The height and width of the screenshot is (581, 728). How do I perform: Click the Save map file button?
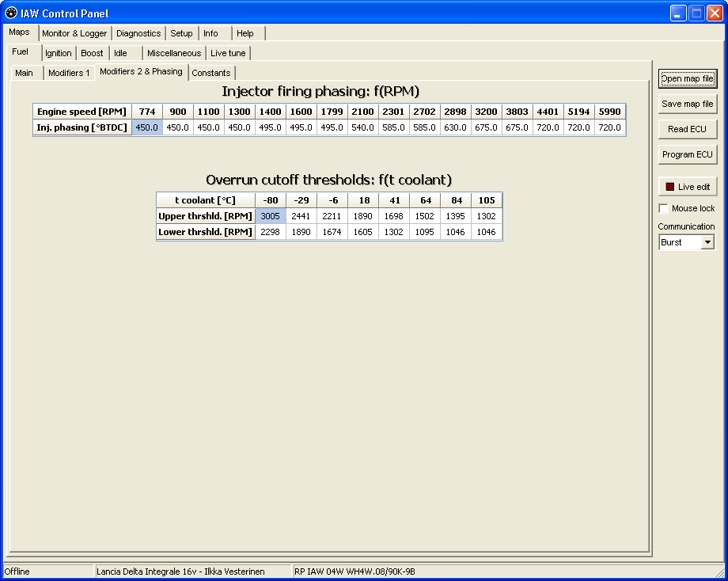687,104
